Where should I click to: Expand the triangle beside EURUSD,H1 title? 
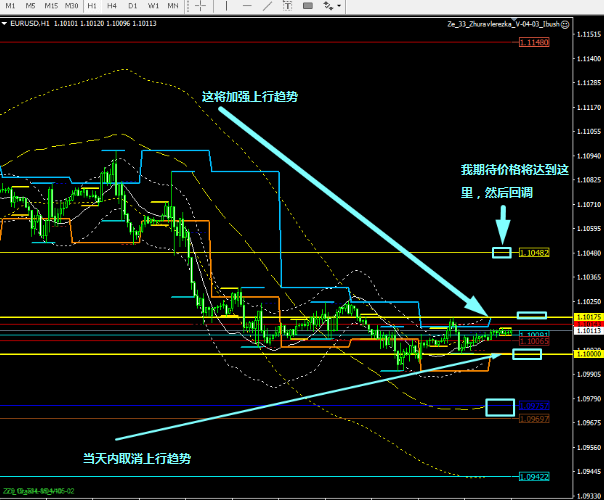pyautogui.click(x=6, y=22)
